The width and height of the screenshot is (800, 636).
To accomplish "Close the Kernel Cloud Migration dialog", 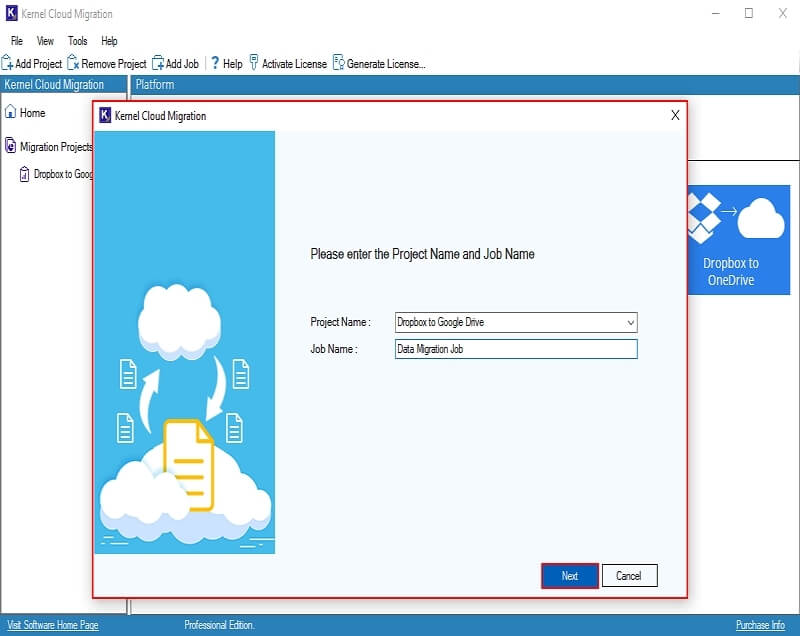I will tap(675, 115).
